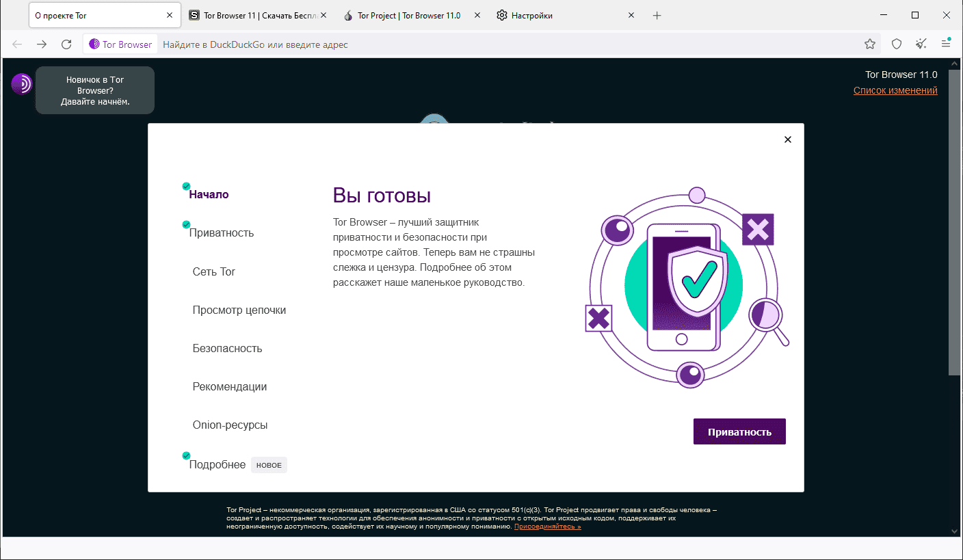Click the 'Новичок в Tor Browser?' tooltip
The height and width of the screenshot is (560, 963).
tap(95, 90)
